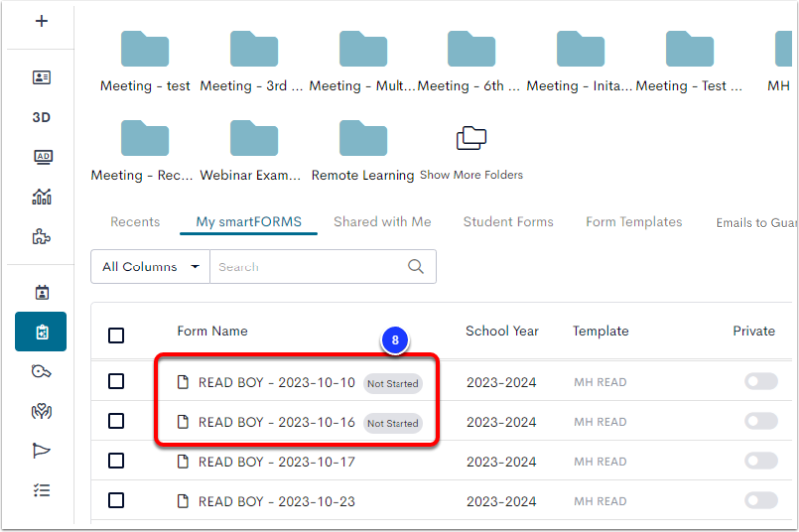
Task: Click the Private column header
Action: (754, 331)
